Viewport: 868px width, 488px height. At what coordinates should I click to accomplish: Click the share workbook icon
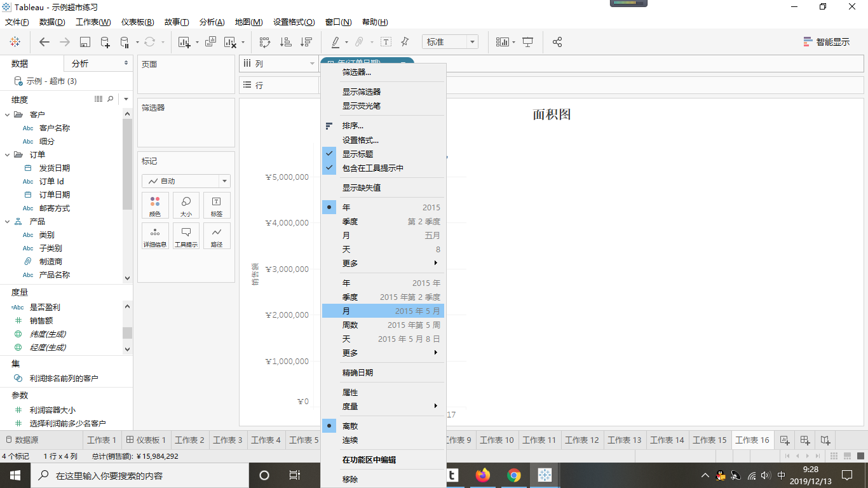[x=557, y=42]
